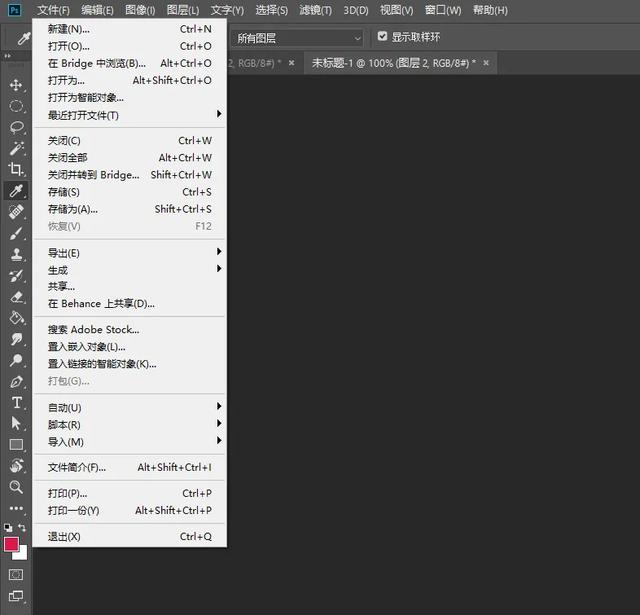Select the Pen tool
This screenshot has height=615, width=640.
tap(16, 382)
